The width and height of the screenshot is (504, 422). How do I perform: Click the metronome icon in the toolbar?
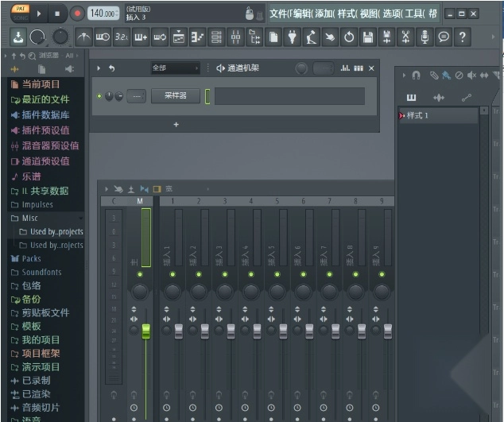pyautogui.click(x=83, y=37)
